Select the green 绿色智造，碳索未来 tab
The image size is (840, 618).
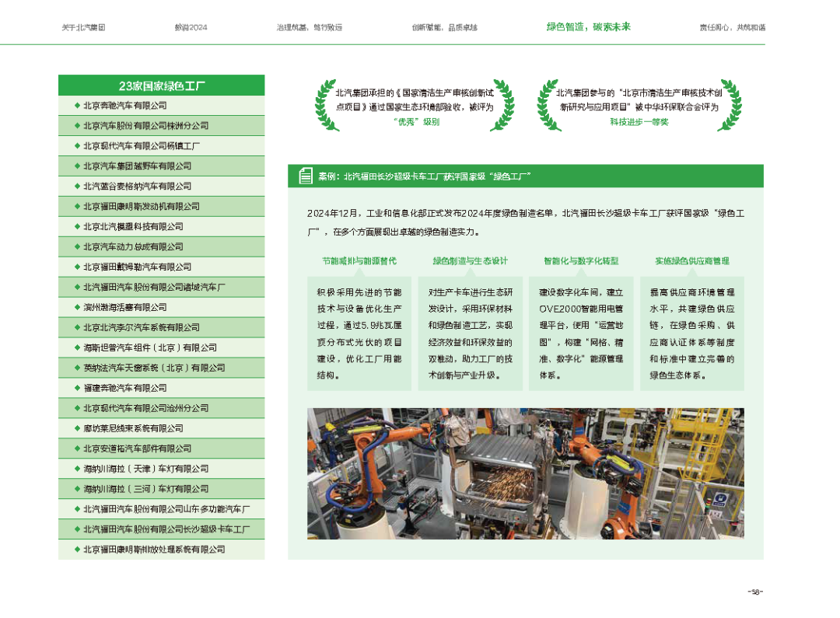pyautogui.click(x=588, y=26)
